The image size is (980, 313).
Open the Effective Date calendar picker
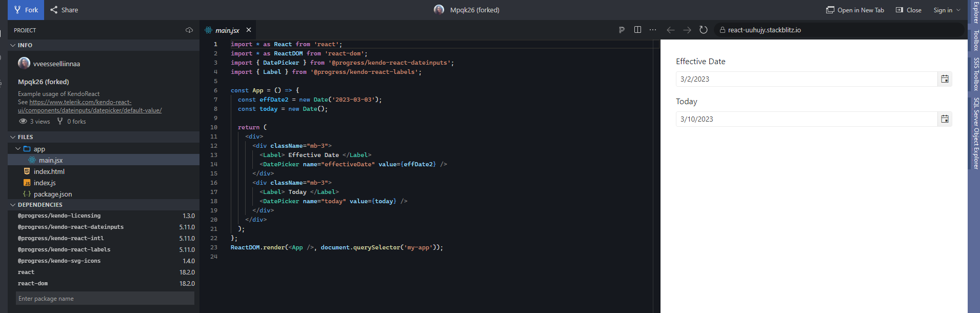click(945, 79)
